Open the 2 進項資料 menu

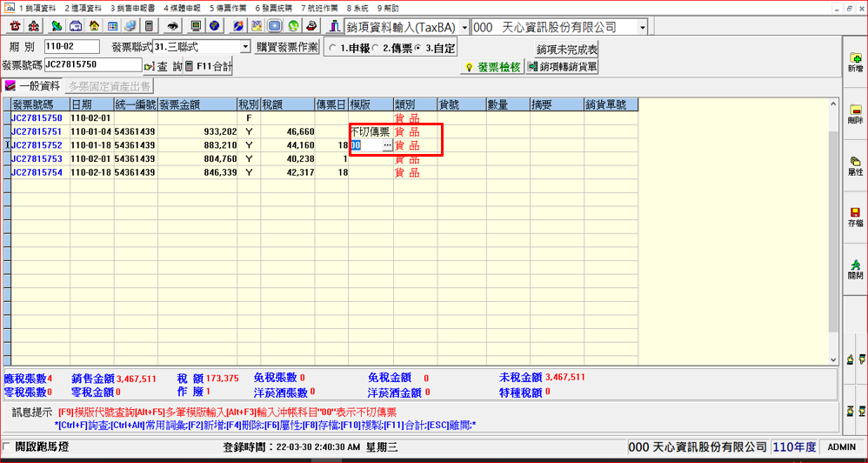click(x=83, y=9)
